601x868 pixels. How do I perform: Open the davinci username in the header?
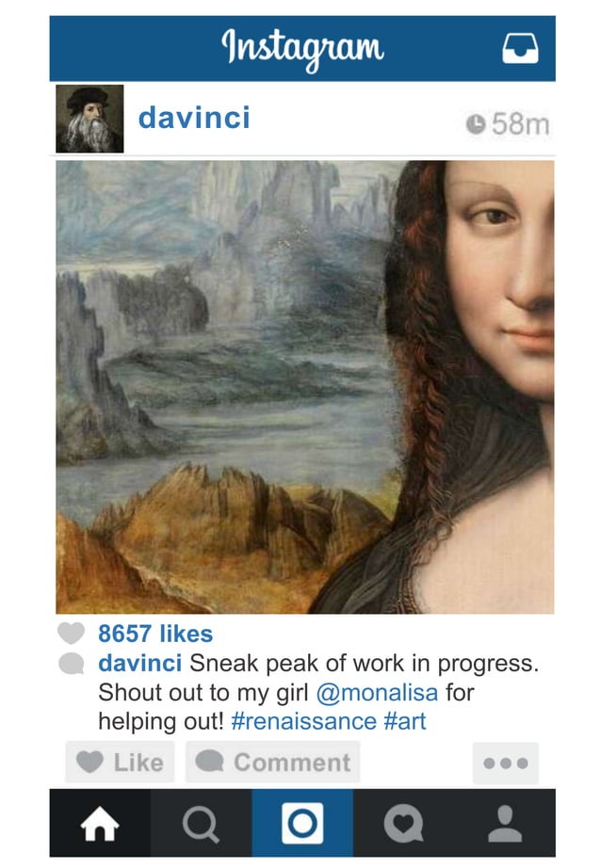click(x=194, y=118)
